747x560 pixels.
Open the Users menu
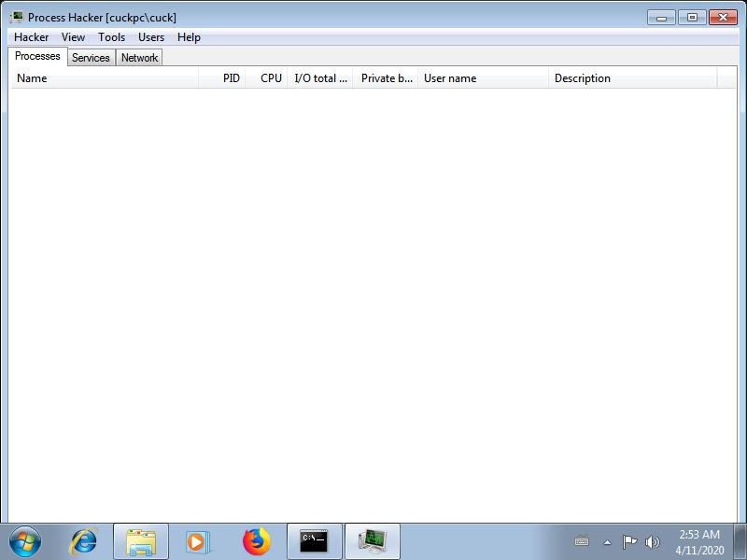[x=151, y=37]
